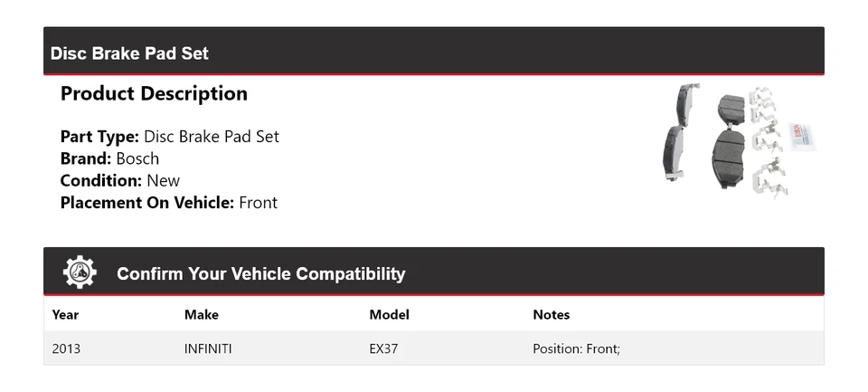Click the Brand label text
The width and height of the screenshot is (868, 392).
pyautogui.click(x=86, y=158)
